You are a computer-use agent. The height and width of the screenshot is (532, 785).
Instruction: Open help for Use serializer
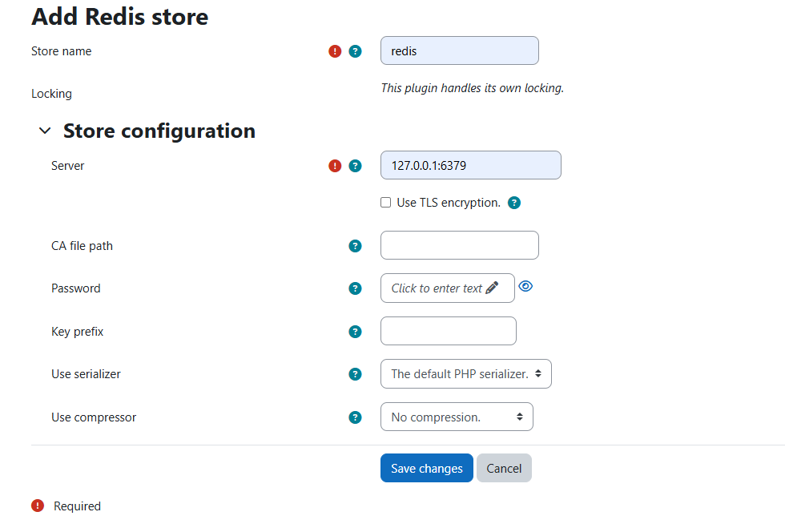tap(355, 374)
